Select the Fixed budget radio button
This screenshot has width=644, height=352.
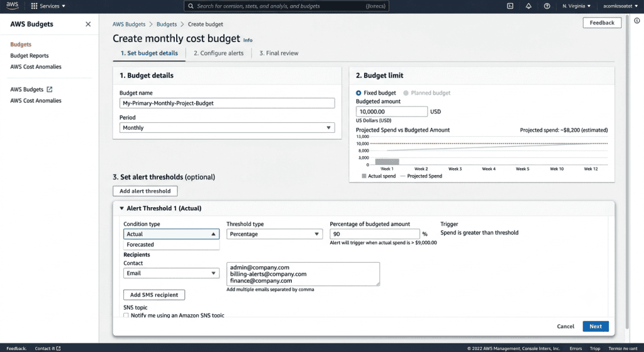pyautogui.click(x=358, y=93)
